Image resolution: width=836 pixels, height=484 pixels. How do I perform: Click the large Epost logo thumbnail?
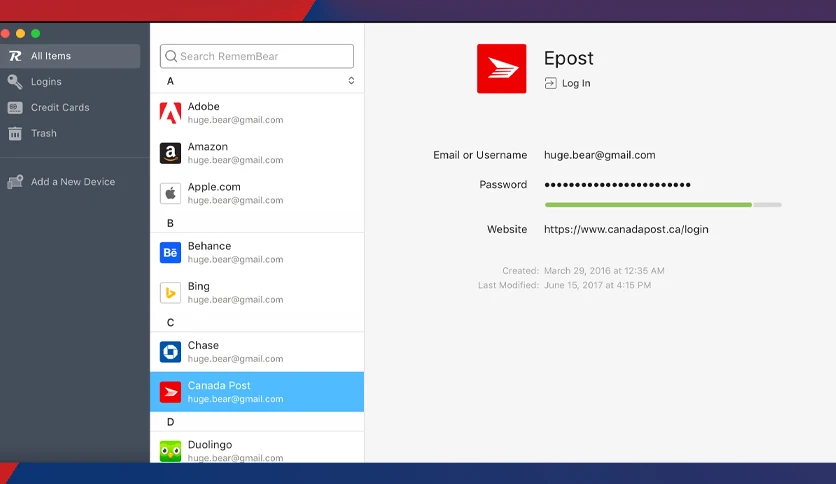[502, 69]
